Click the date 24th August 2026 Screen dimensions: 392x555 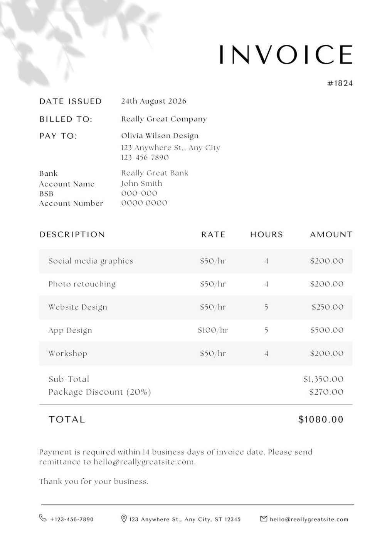point(153,101)
